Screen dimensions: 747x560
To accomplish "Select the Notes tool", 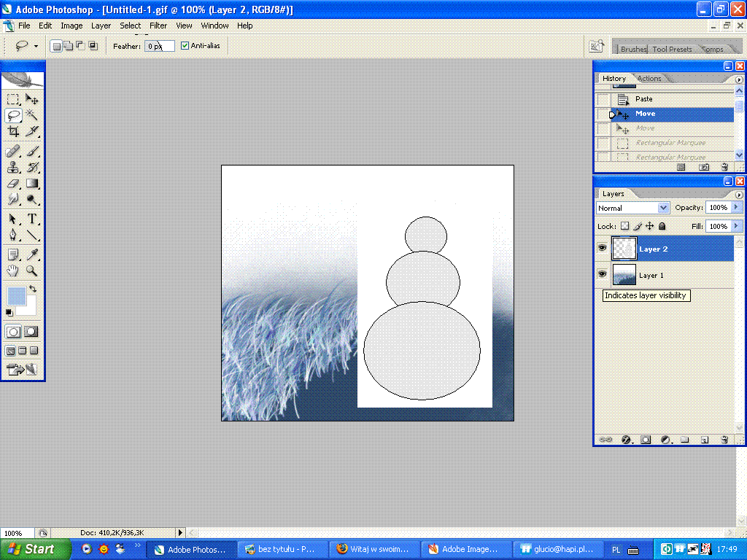I will coord(13,254).
